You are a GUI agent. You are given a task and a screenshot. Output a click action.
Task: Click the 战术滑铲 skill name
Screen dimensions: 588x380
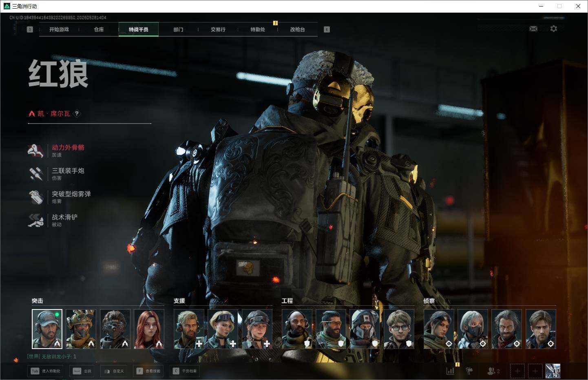[x=65, y=217]
